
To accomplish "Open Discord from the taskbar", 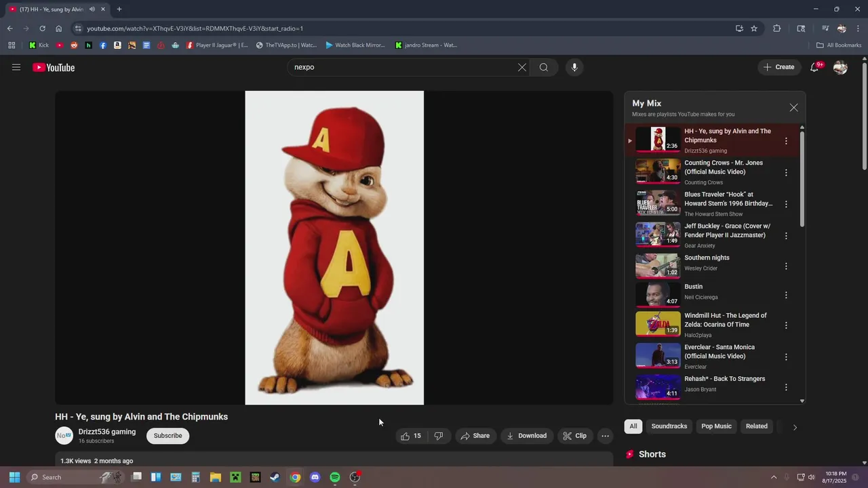I will pyautogui.click(x=315, y=477).
